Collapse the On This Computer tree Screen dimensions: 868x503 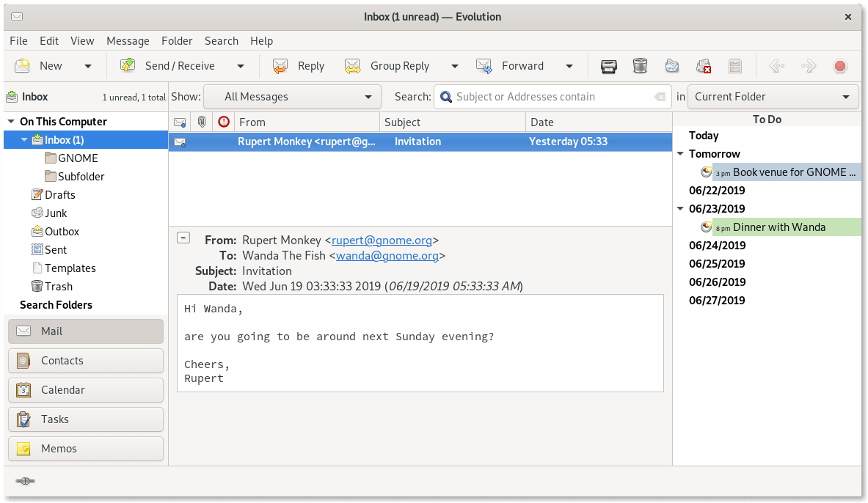(10, 121)
